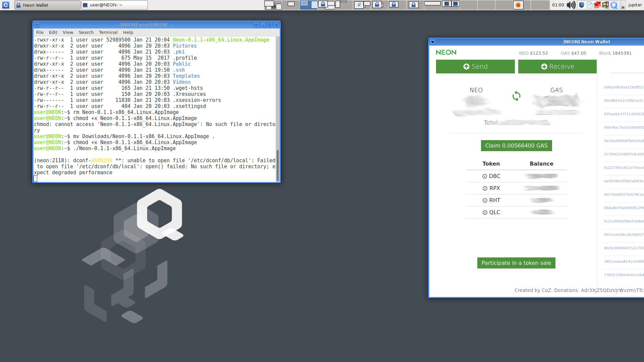Click the GAS $47.05 price text
The width and height of the screenshot is (644, 362).
click(x=573, y=53)
